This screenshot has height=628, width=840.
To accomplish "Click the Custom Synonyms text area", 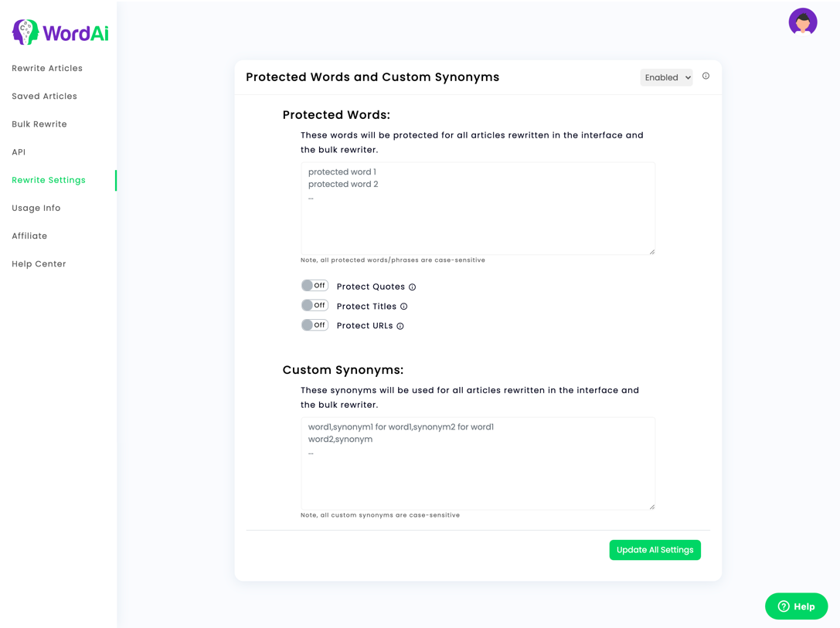I will click(x=478, y=463).
